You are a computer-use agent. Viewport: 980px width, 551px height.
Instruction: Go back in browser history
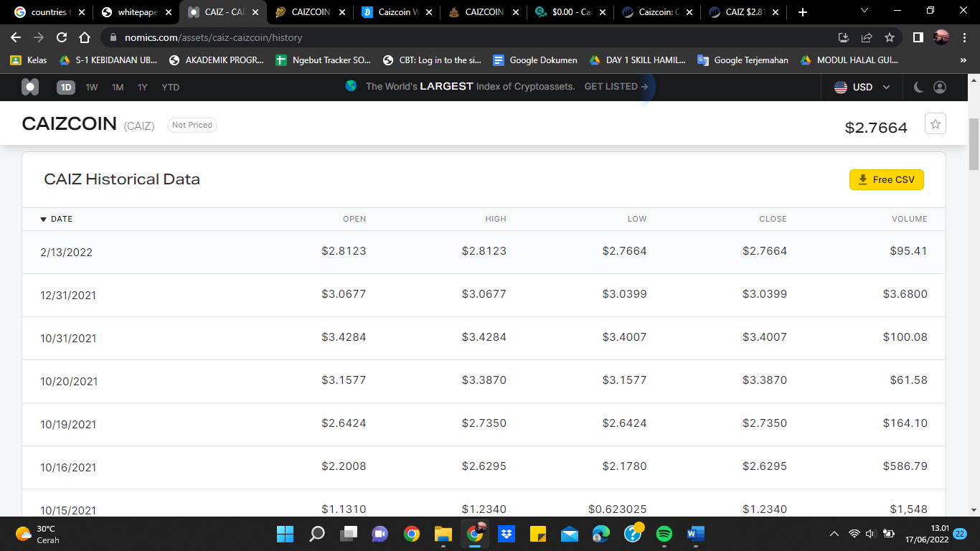coord(17,37)
